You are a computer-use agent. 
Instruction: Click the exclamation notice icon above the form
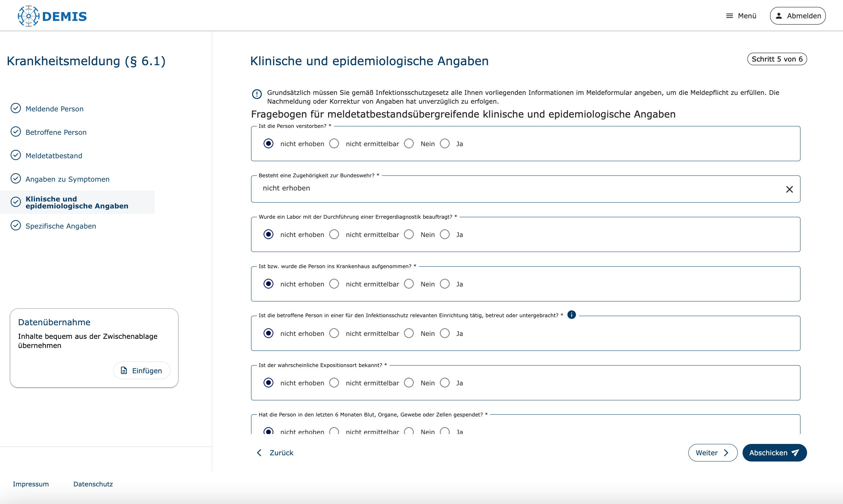coord(257,94)
